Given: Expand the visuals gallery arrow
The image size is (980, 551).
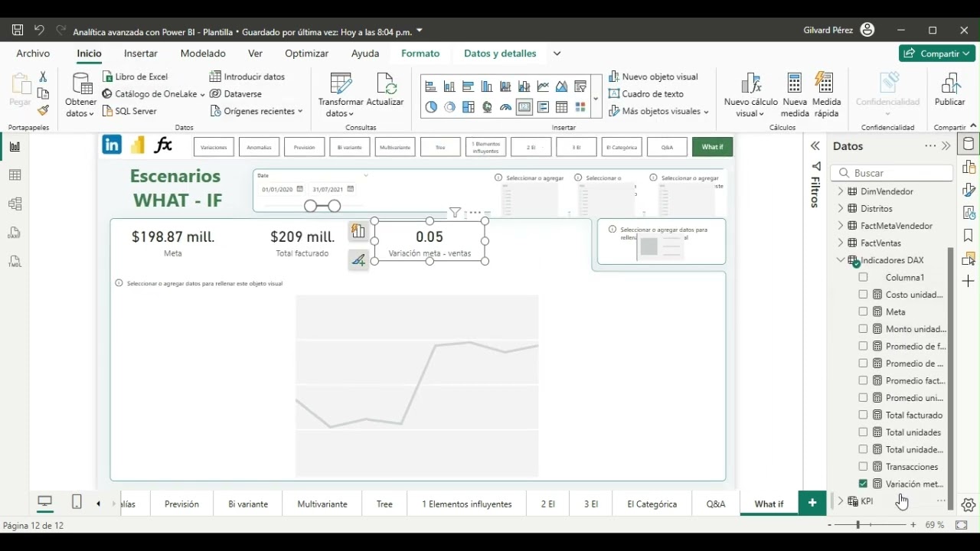Looking at the screenshot, I should [596, 99].
